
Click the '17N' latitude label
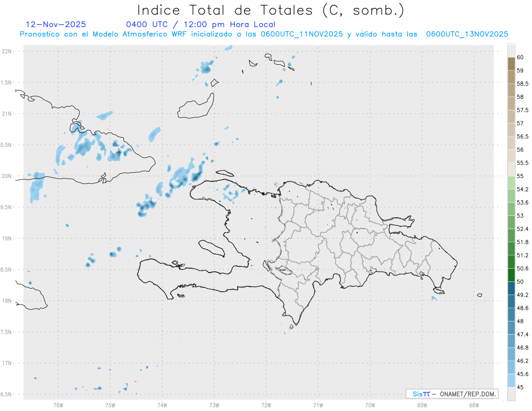[x=8, y=363]
